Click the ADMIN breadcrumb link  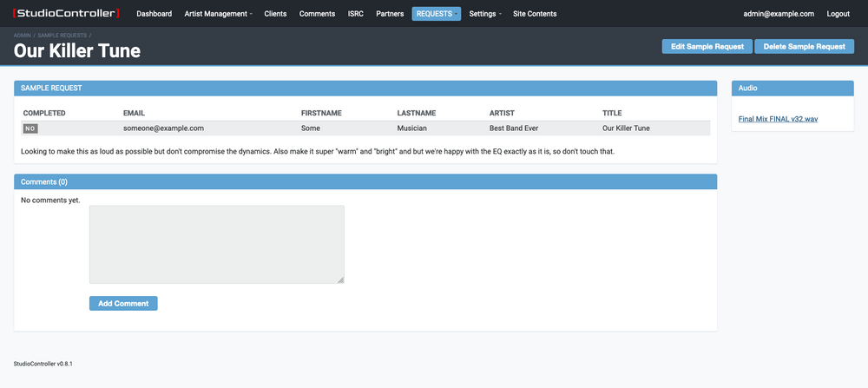tap(23, 35)
